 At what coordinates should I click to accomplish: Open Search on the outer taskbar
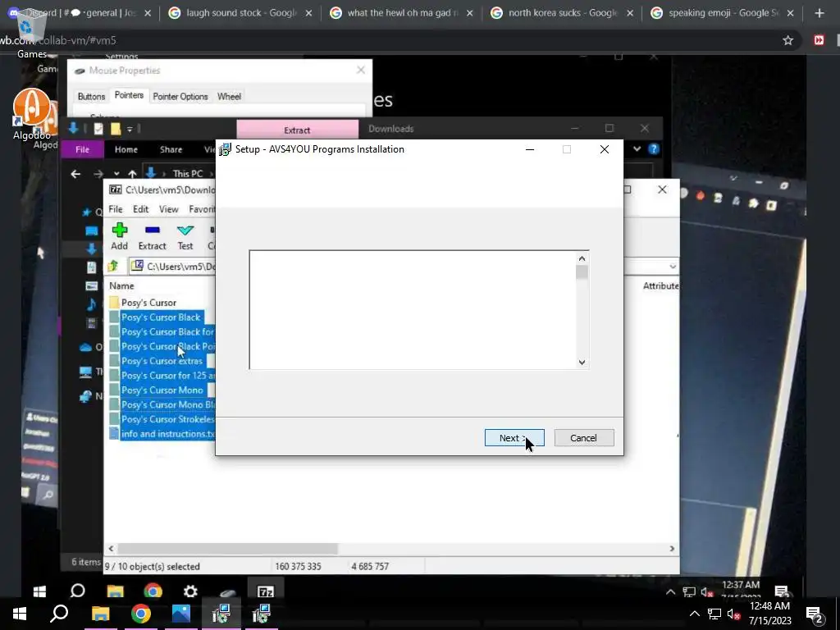(59, 614)
